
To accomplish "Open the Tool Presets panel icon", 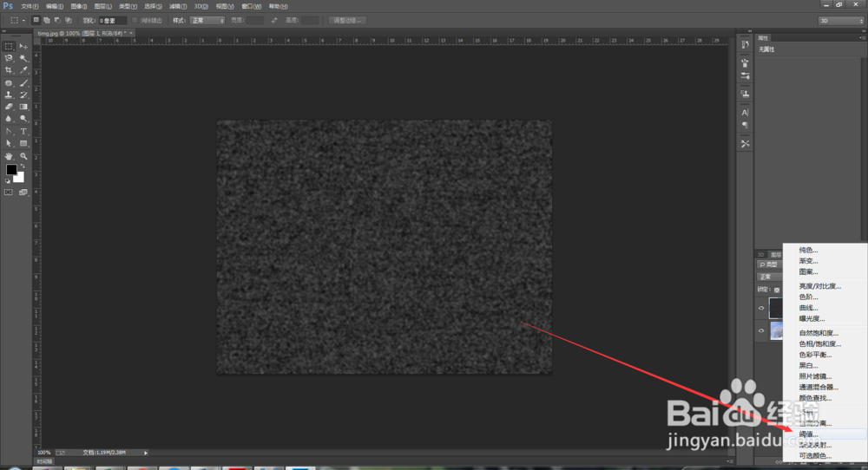I will click(745, 144).
